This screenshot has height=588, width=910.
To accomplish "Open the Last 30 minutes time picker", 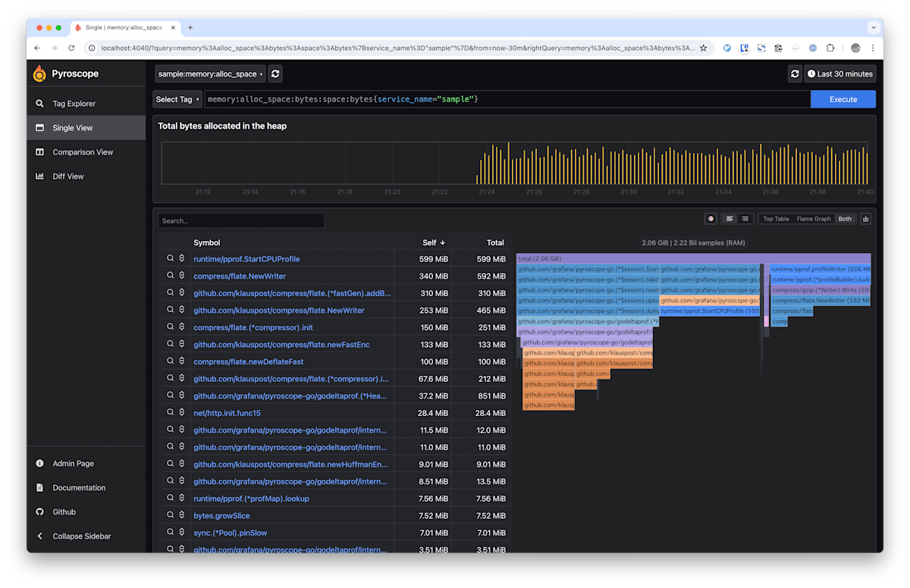I will [x=840, y=74].
